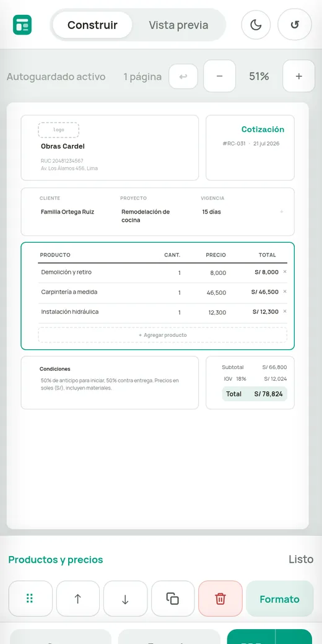Click the drag handle dots icon
The image size is (322, 644).
coord(30,598)
